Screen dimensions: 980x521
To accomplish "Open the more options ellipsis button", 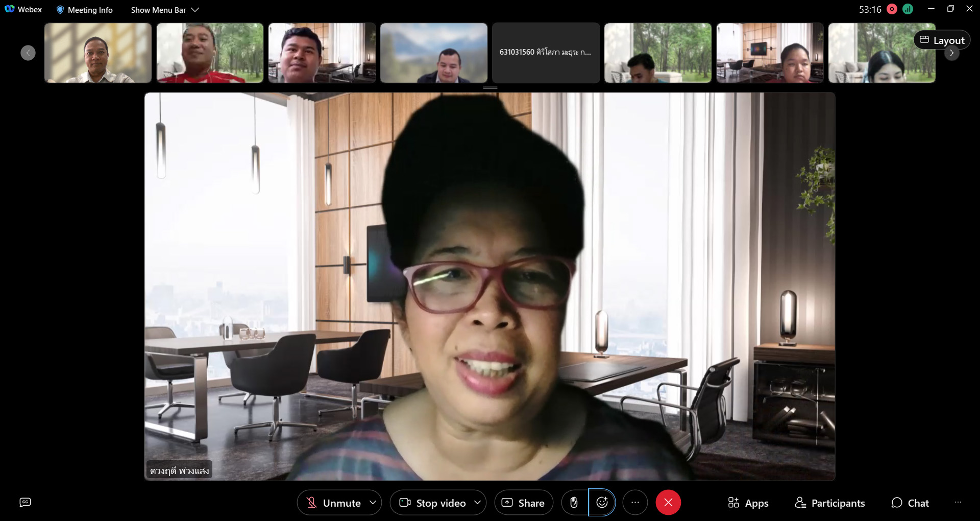I will pyautogui.click(x=635, y=503).
